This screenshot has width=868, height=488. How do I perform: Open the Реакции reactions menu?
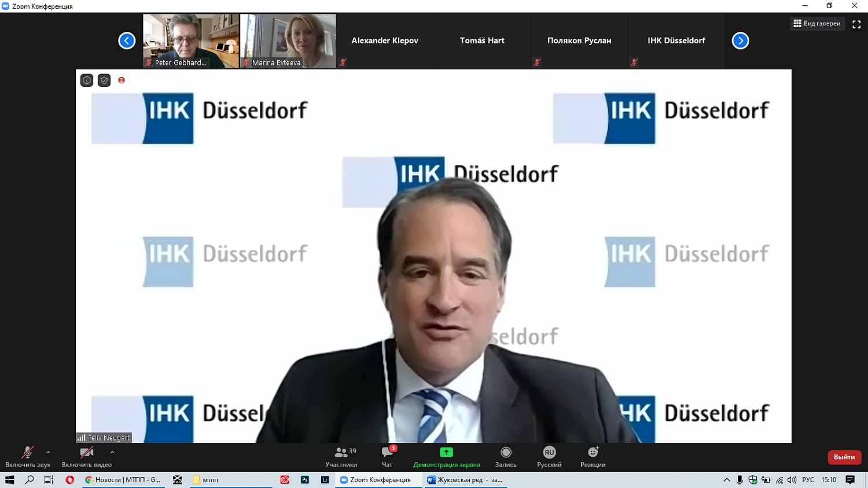pos(593,456)
